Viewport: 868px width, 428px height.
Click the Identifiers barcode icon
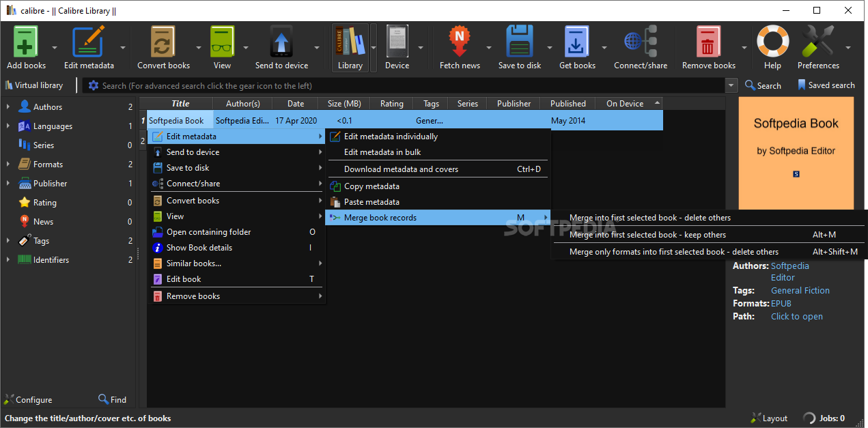click(x=24, y=259)
